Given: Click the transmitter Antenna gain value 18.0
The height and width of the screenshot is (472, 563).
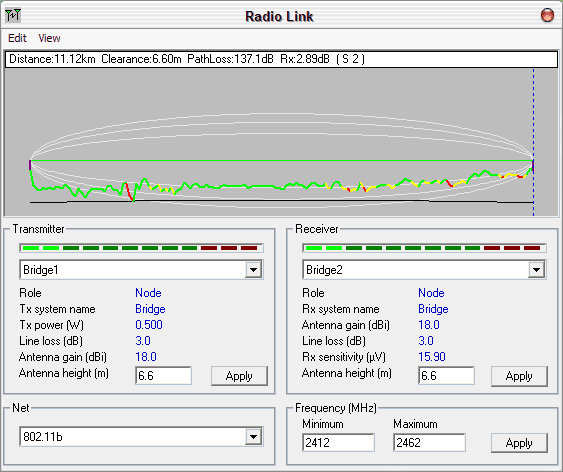Looking at the screenshot, I should [x=145, y=357].
